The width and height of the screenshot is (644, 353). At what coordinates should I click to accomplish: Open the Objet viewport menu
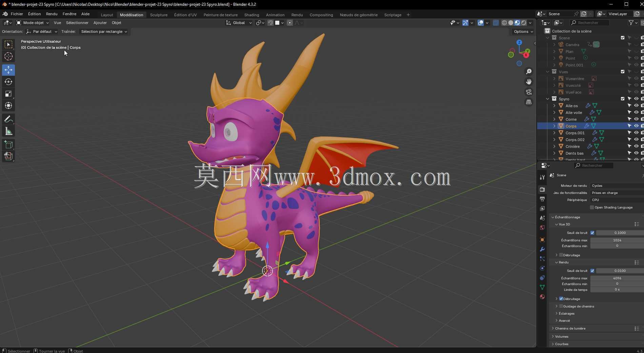point(116,23)
